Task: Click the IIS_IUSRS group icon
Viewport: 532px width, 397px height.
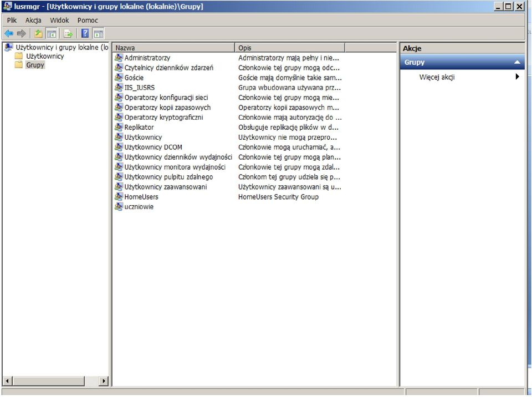Action: pos(119,87)
